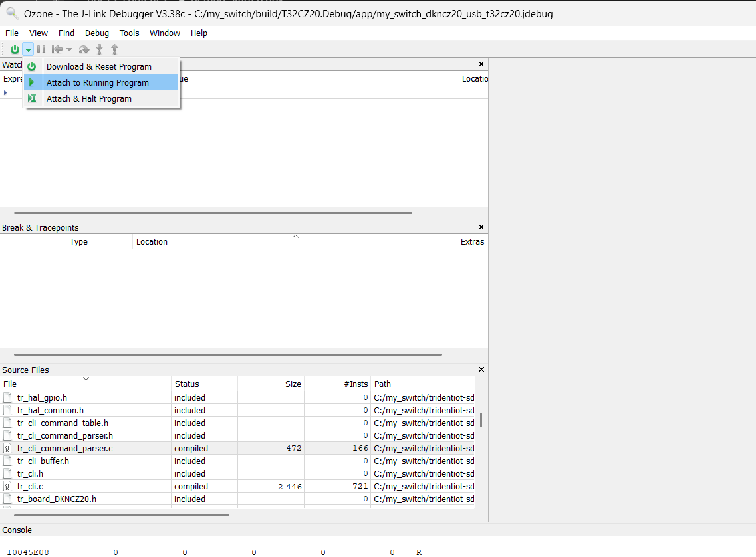Viewport: 756px width, 557px height.
Task: Select tr_cli.h file row
Action: (237, 474)
